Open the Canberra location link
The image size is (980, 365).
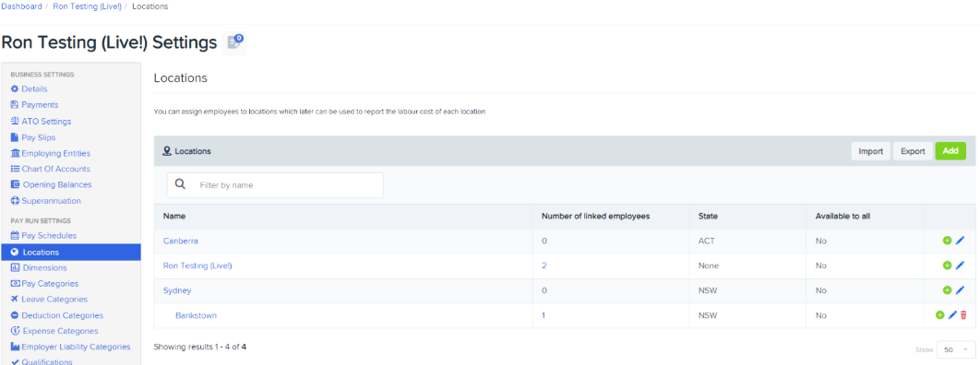181,241
